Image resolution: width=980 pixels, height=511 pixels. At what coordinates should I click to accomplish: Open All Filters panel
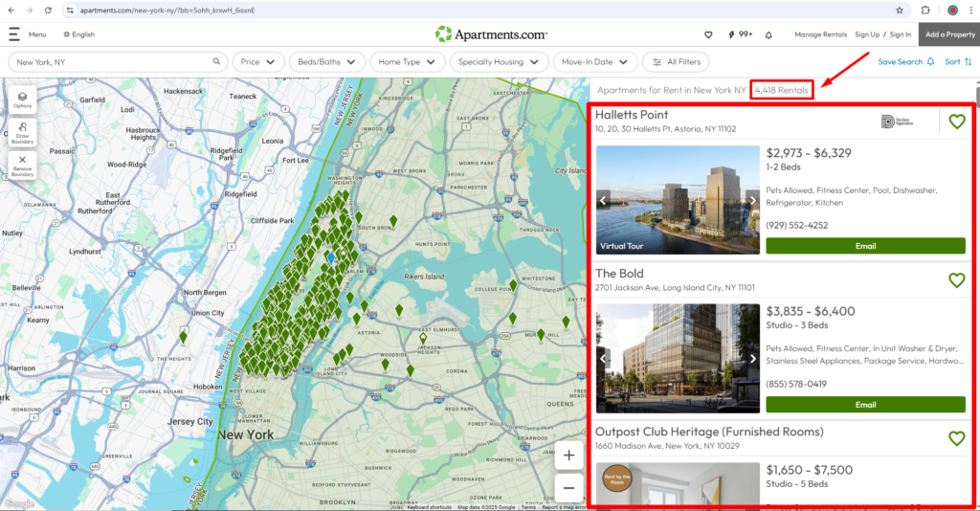pos(677,62)
